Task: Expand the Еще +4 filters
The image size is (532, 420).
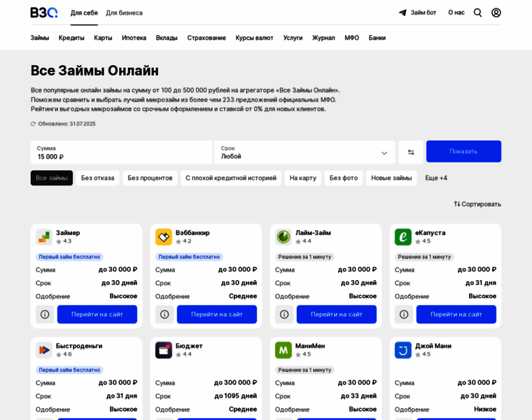Action: point(436,178)
